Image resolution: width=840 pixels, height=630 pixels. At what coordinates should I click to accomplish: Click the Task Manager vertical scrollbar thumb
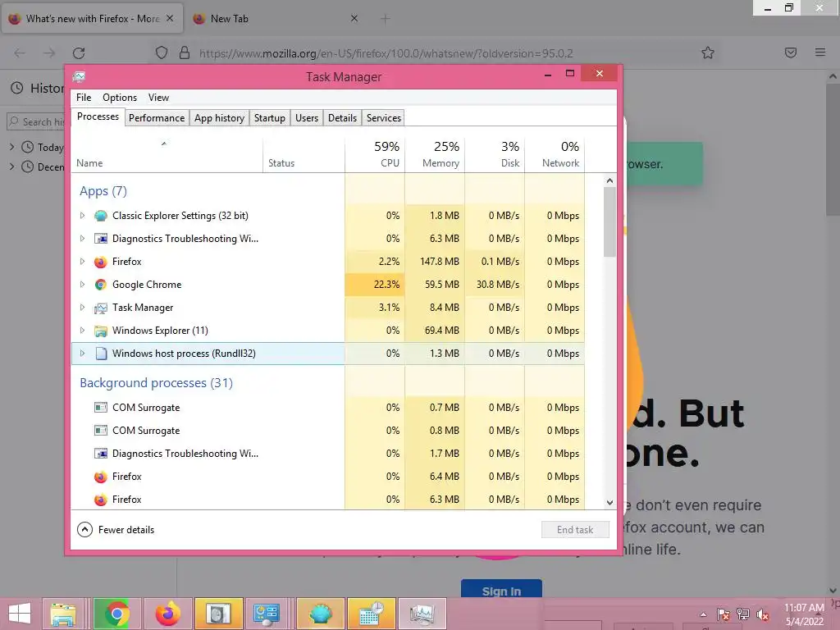tap(609, 221)
